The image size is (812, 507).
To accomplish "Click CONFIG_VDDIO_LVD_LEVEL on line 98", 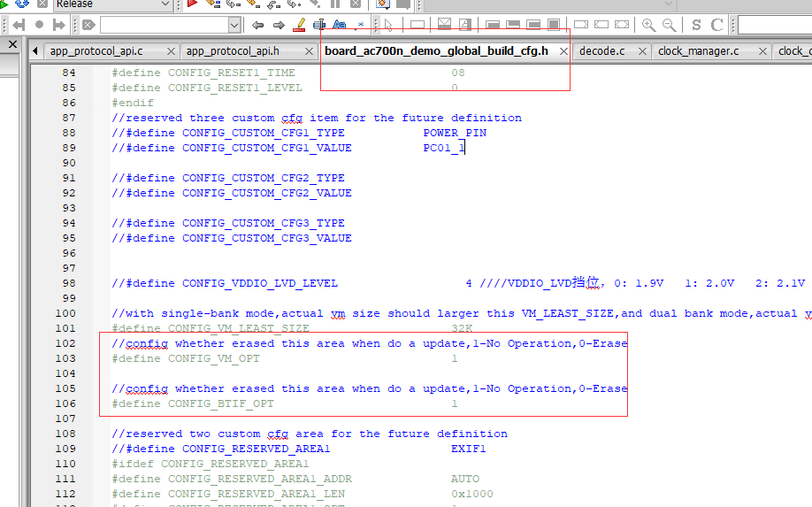I will 260,284.
